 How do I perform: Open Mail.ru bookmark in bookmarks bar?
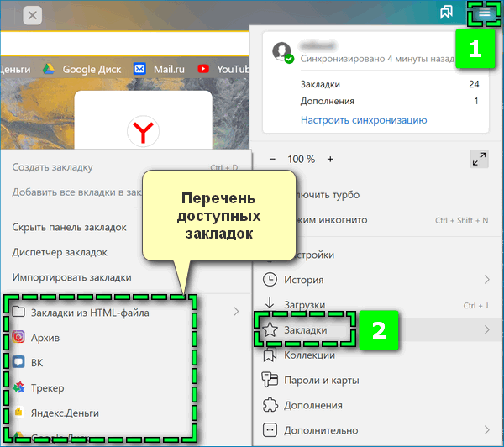click(159, 69)
